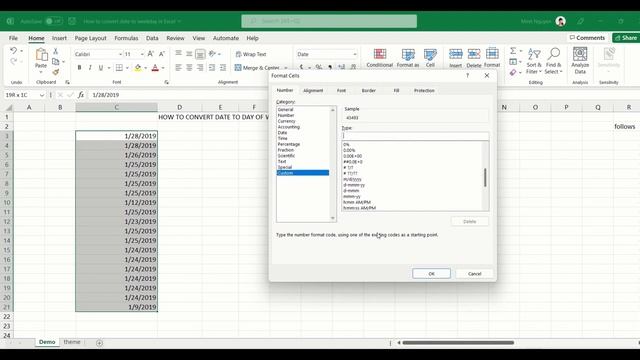Open the Alignment tab in Format Cells
The height and width of the screenshot is (360, 640).
313,91
